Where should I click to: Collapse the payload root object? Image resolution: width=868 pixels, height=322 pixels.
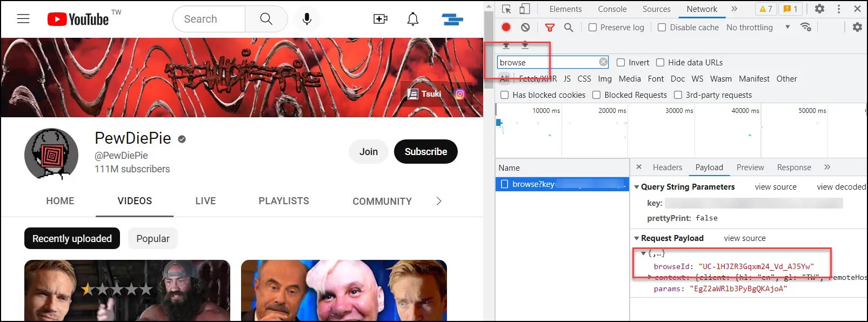(x=643, y=253)
